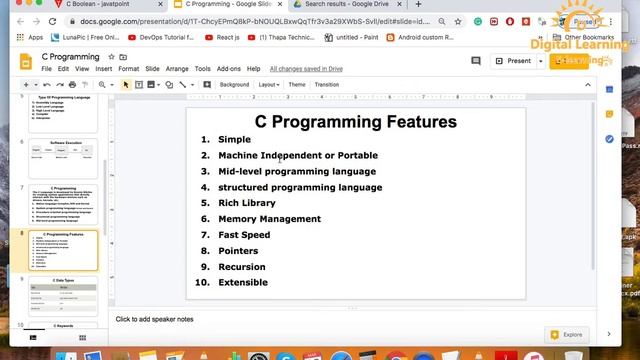Add a comment from the toolbar
The image size is (640, 360).
[x=207, y=84]
